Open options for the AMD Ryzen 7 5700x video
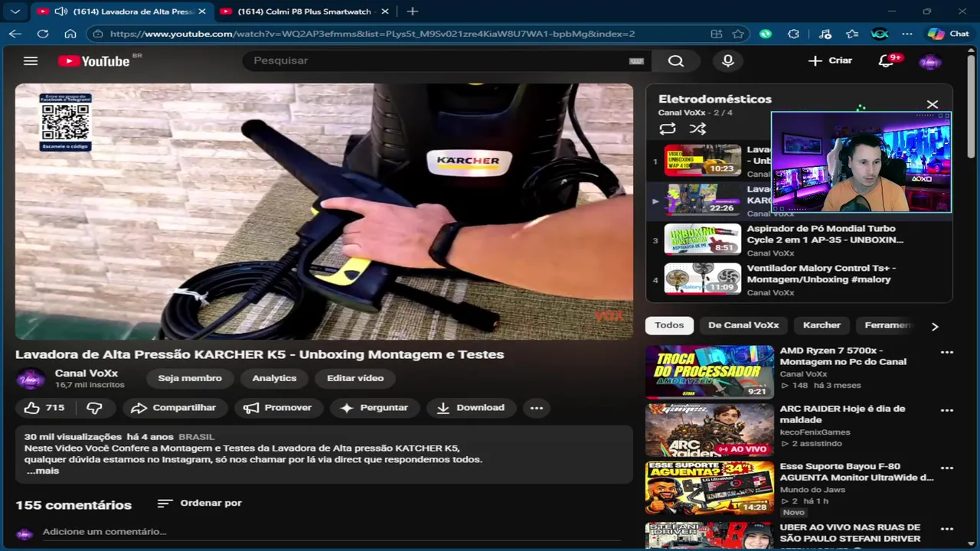This screenshot has height=551, width=980. (947, 353)
